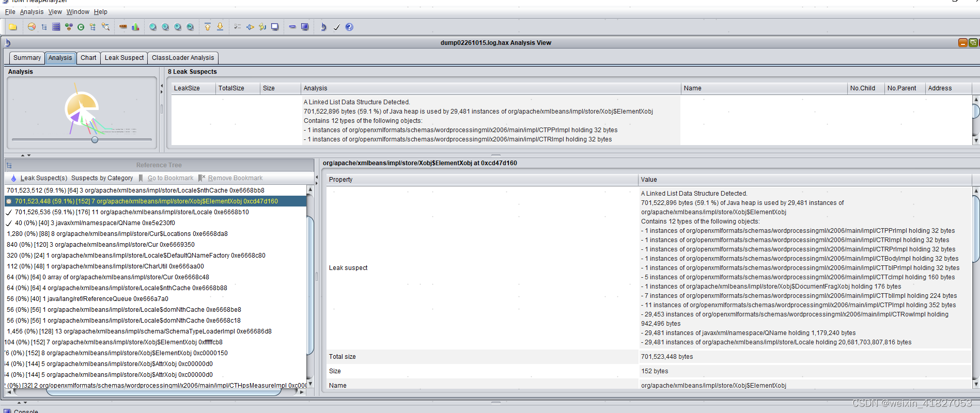Click the Leak Suspect(s) button
Screen dimensions: 980x413
(39, 178)
